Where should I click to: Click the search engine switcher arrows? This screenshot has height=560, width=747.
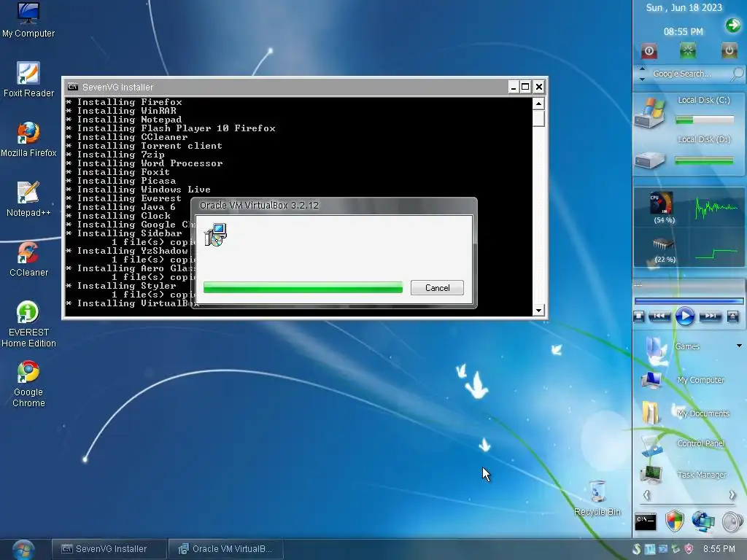642,74
